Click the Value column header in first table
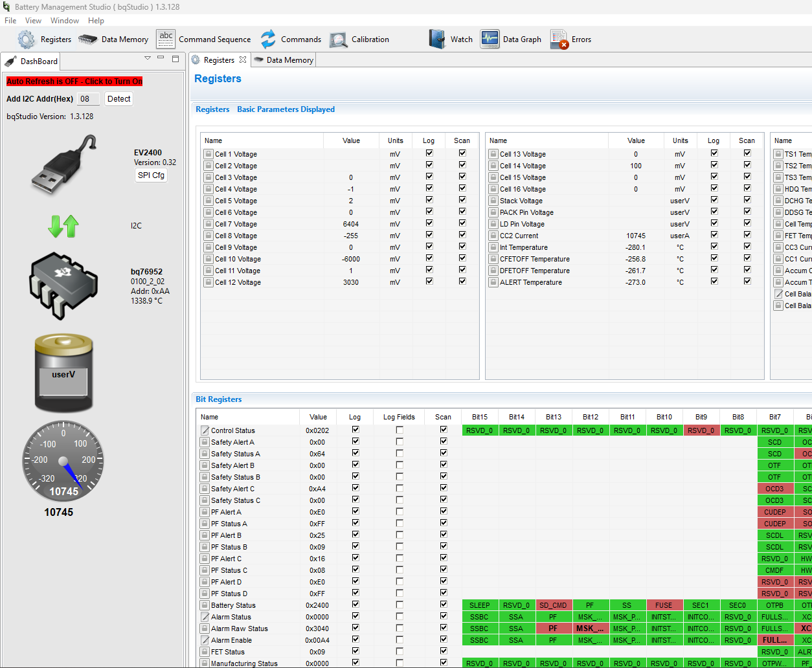Viewport: 812px width, 668px height. coord(351,140)
